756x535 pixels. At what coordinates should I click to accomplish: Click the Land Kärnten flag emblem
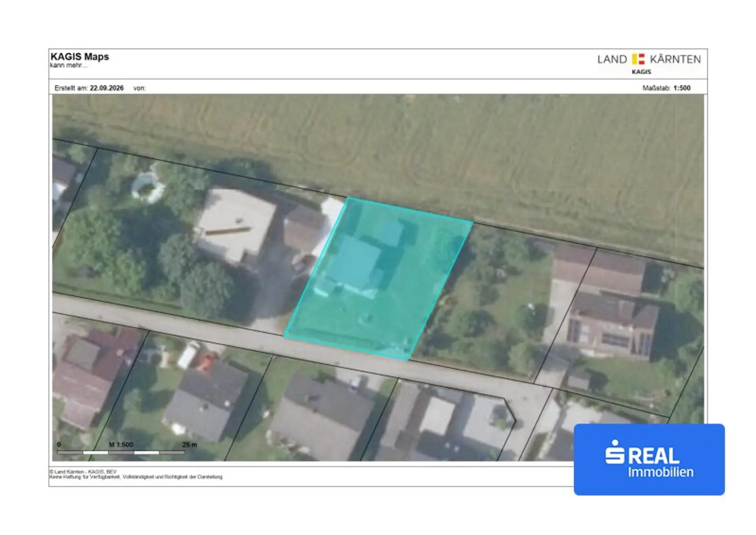tap(638, 59)
